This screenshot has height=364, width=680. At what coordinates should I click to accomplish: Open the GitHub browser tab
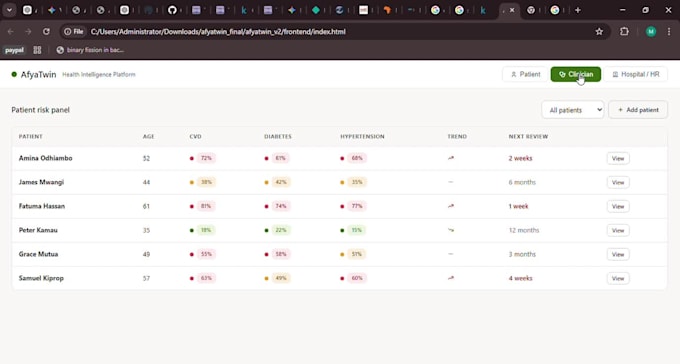click(172, 10)
